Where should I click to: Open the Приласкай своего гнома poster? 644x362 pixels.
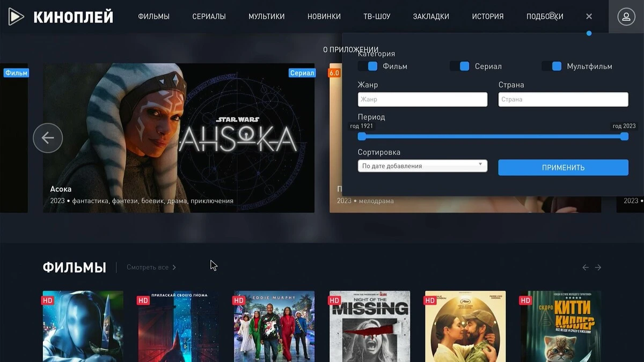(x=179, y=326)
